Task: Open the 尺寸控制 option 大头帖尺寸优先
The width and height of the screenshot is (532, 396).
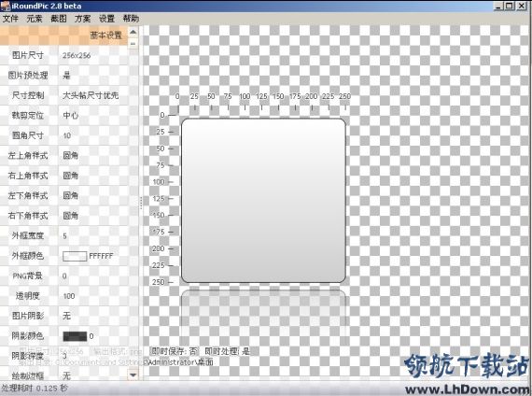Action: click(x=91, y=95)
